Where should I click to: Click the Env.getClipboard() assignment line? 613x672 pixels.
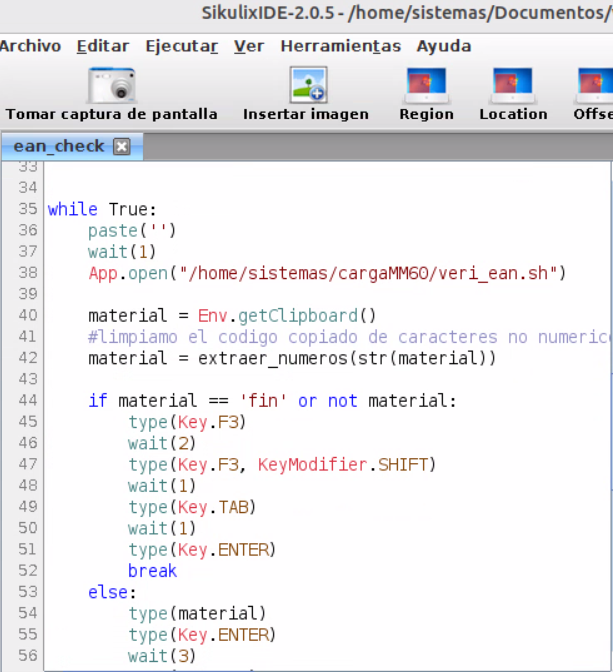[232, 316]
